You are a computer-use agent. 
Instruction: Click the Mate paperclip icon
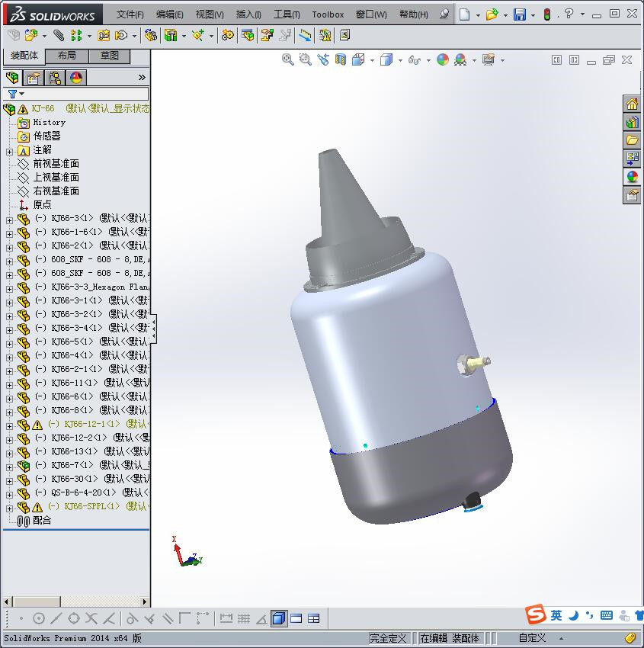tap(59, 36)
